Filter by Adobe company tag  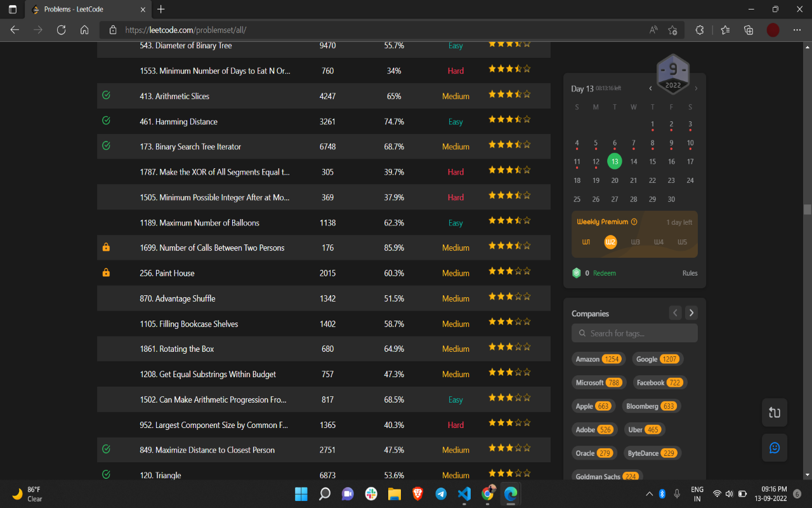click(x=595, y=429)
